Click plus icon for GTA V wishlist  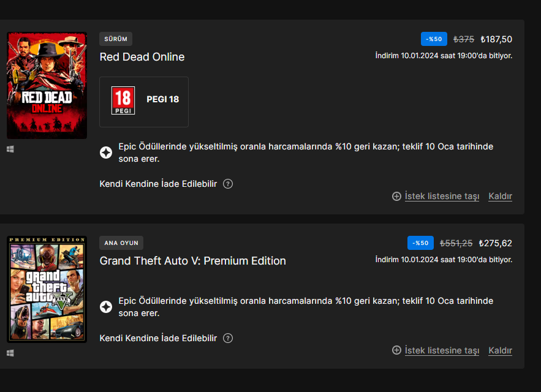pyautogui.click(x=396, y=351)
